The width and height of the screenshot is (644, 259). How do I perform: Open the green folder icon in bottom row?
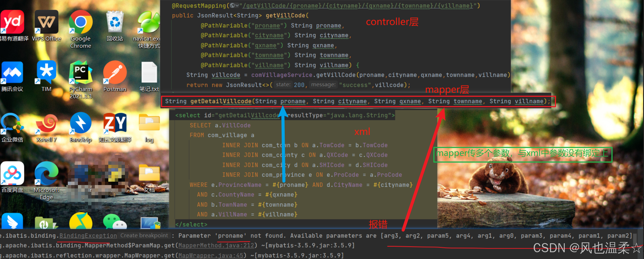pyautogui.click(x=46, y=223)
